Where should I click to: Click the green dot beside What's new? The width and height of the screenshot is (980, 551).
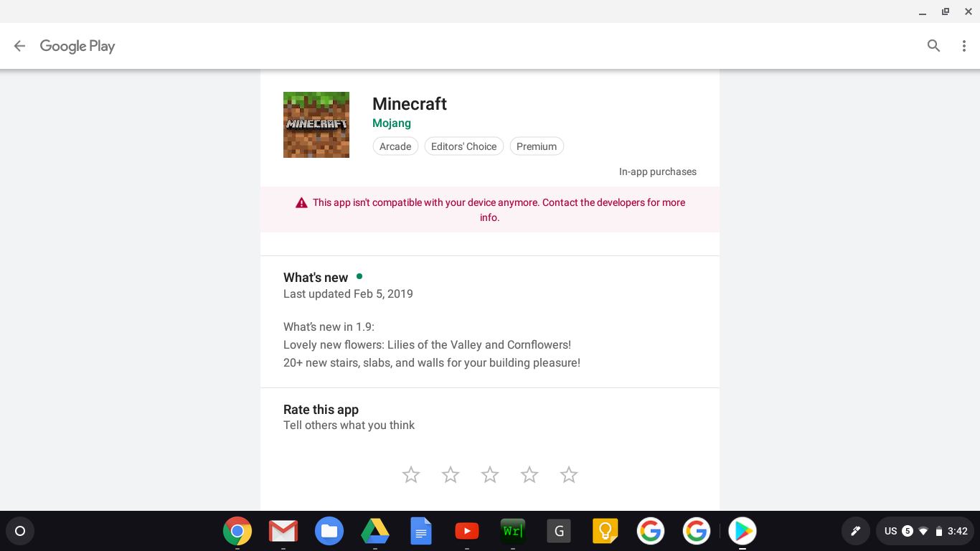[x=359, y=276]
